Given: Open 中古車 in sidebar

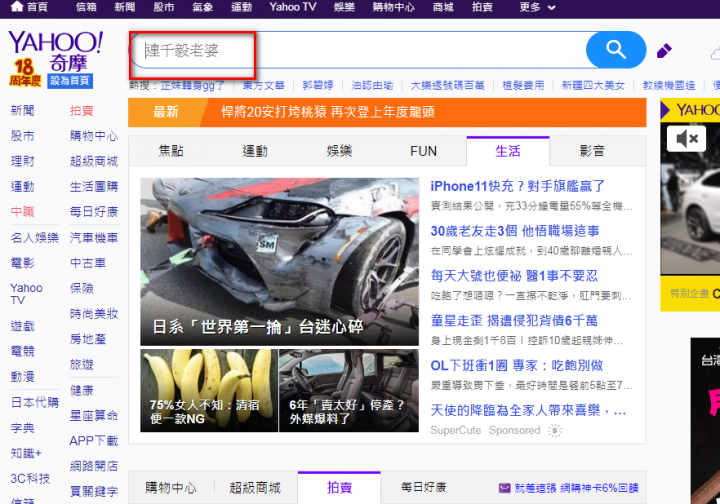Looking at the screenshot, I should pos(88,263).
